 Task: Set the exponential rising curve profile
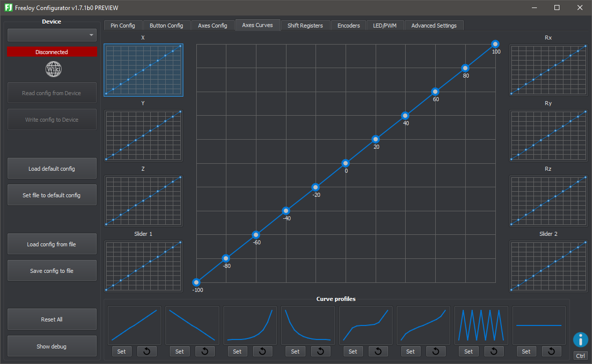point(237,351)
